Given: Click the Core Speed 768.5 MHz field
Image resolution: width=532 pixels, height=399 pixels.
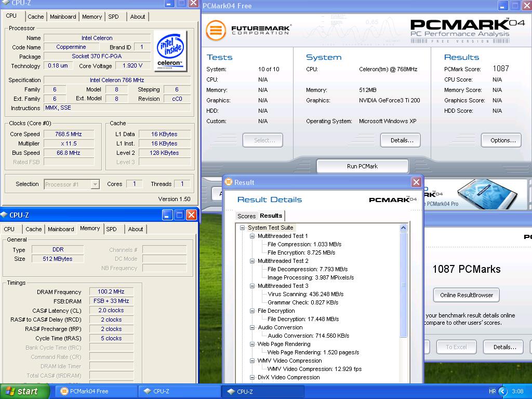Looking at the screenshot, I should [x=69, y=134].
